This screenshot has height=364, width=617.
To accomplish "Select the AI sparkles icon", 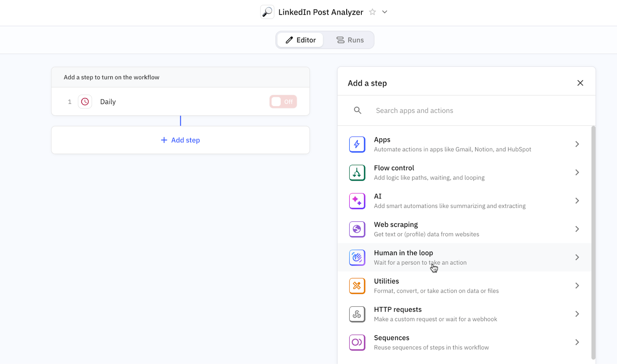I will pos(357,201).
